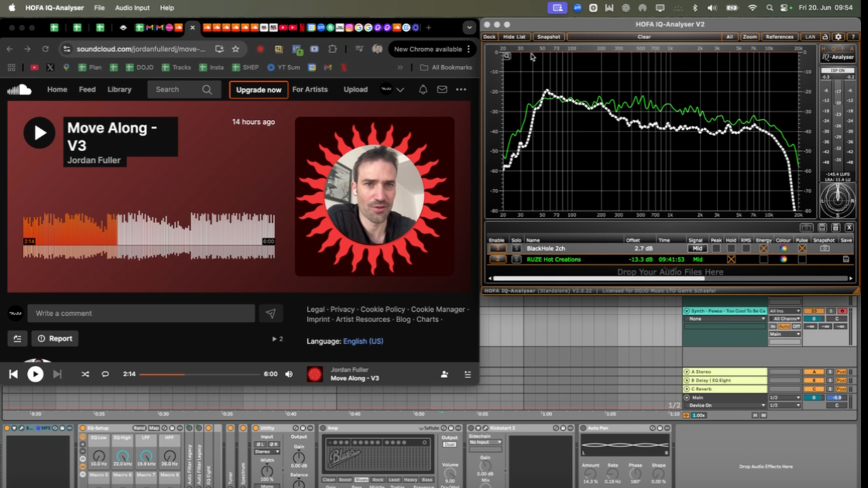
Task: Click the volume icon in SoundCloud player
Action: (x=289, y=374)
